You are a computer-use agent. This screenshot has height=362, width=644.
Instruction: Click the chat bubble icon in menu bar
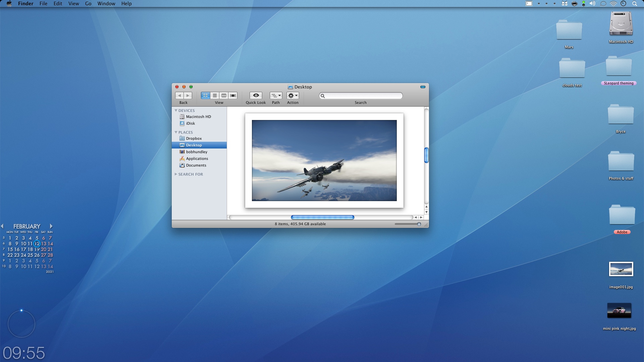pyautogui.click(x=603, y=4)
